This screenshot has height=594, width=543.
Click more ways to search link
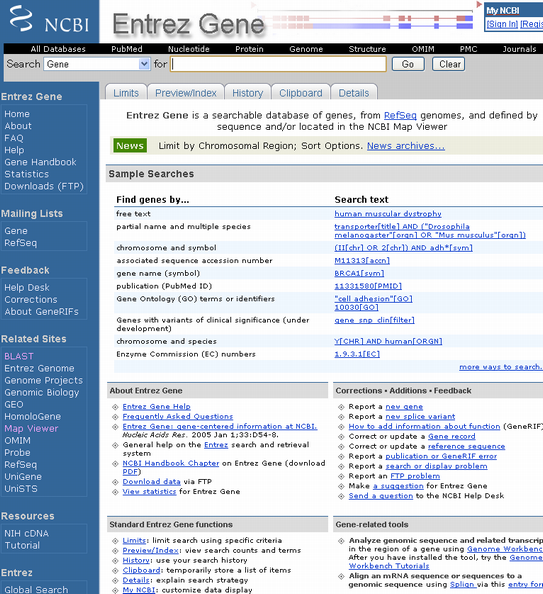[x=501, y=367]
